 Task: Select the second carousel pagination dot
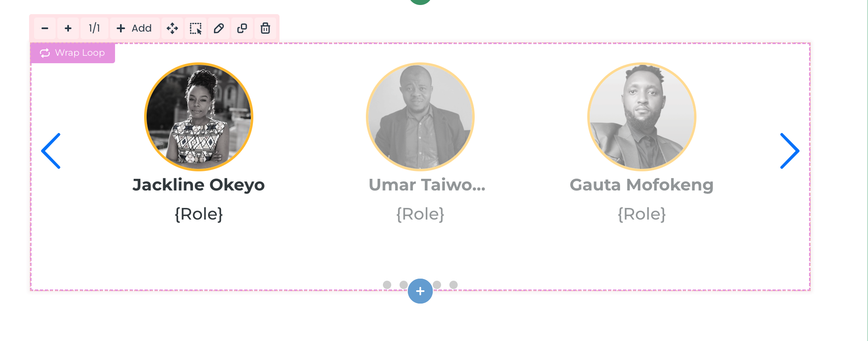point(403,285)
